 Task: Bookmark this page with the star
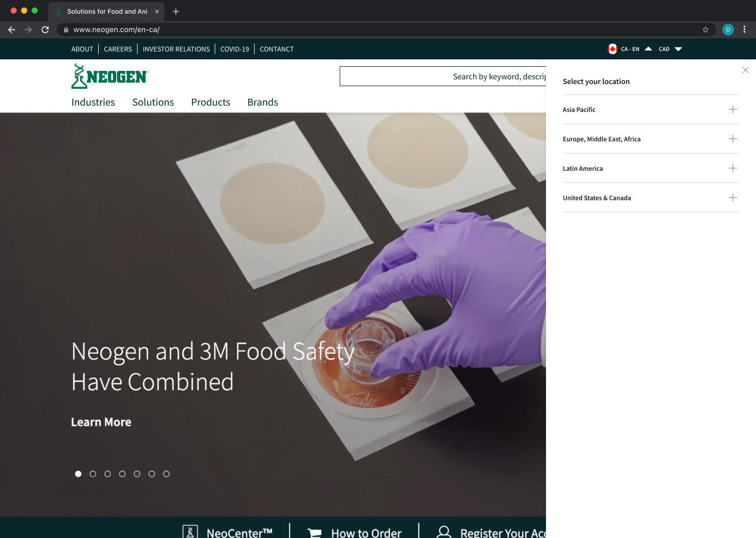(x=706, y=29)
